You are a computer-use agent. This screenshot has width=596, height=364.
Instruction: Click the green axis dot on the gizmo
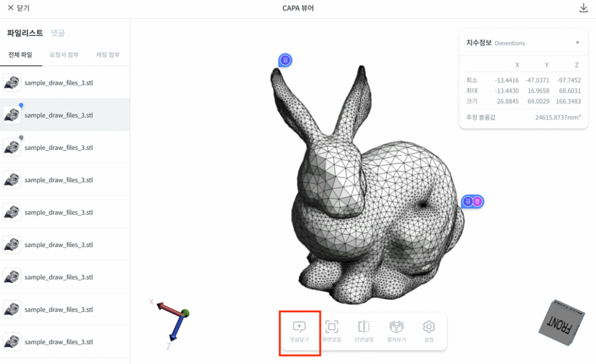coord(185,313)
